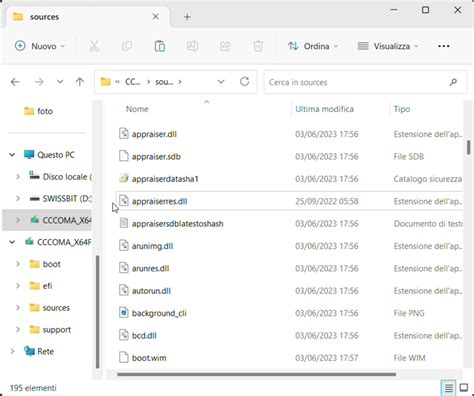
Task: Switch to large icons view in status bar
Action: (464, 387)
